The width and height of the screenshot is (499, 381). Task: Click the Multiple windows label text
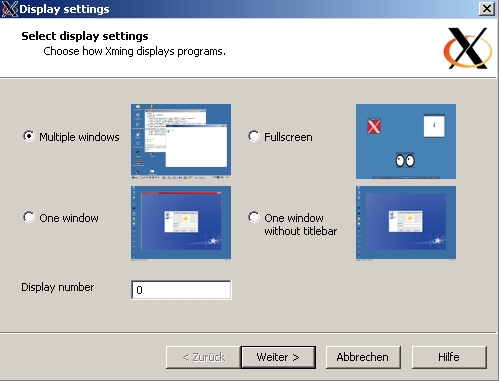coord(79,137)
